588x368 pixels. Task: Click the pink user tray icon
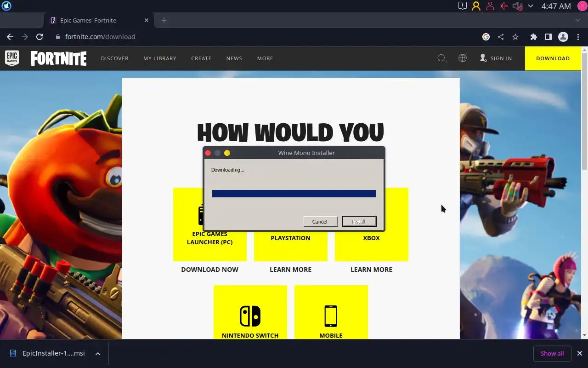click(x=490, y=6)
